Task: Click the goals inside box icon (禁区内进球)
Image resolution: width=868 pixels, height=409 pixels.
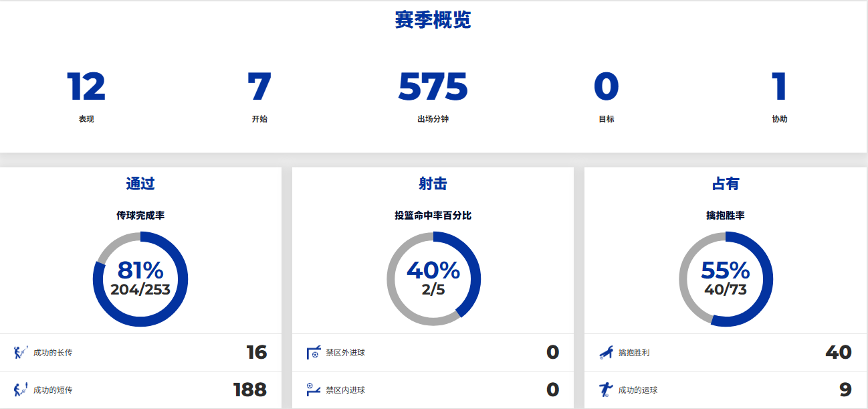Action: 313,390
